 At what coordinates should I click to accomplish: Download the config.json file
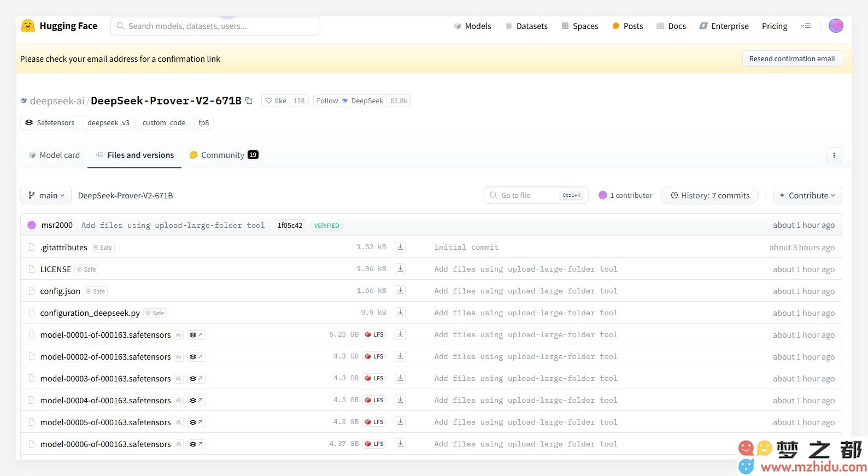[x=400, y=291]
